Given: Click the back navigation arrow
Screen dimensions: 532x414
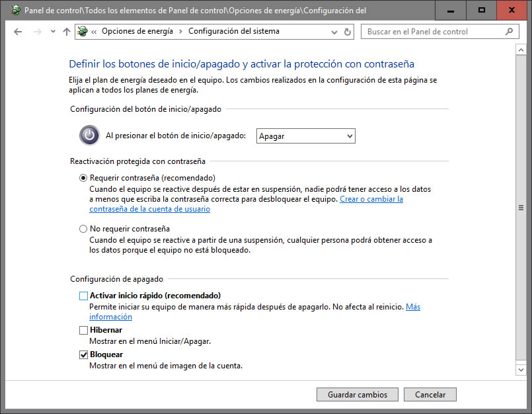Looking at the screenshot, I should pos(18,32).
